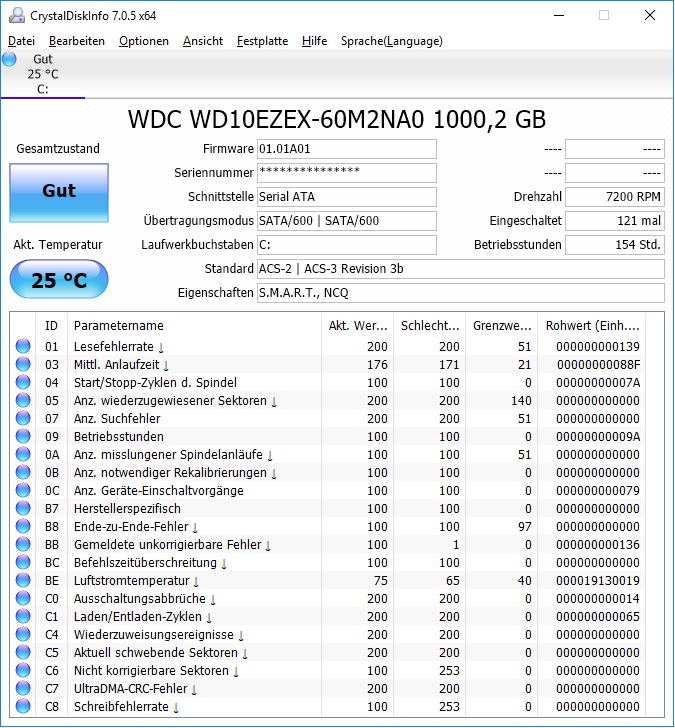
Task: Click status orb of Anz. Suchfehler row
Action: click(x=23, y=418)
